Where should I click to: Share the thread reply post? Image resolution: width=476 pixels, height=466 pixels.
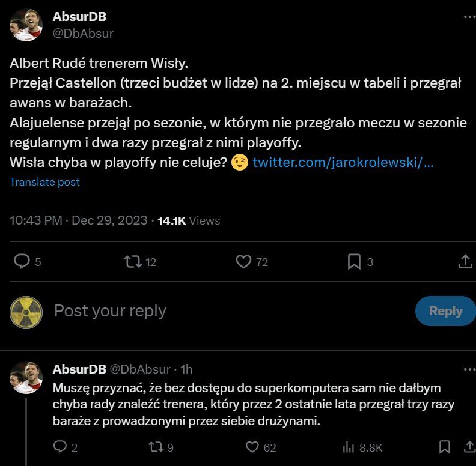(x=469, y=447)
